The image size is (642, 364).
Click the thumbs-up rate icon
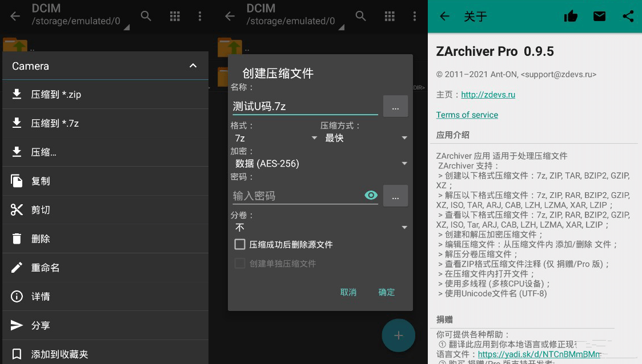(571, 17)
